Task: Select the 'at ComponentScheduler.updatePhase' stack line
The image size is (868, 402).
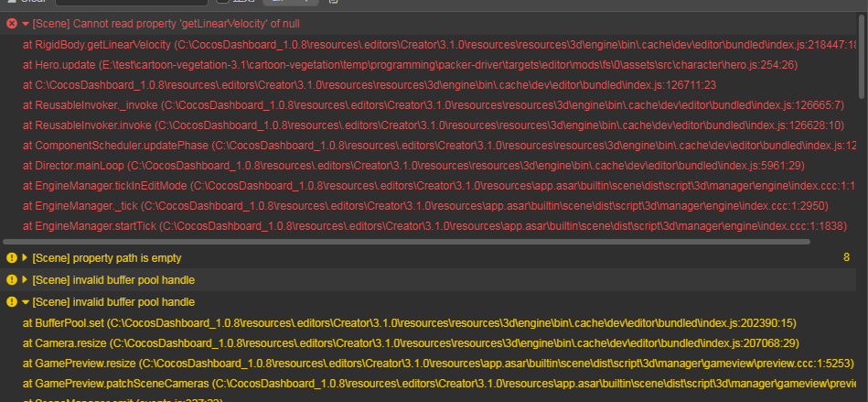Action: [440, 146]
